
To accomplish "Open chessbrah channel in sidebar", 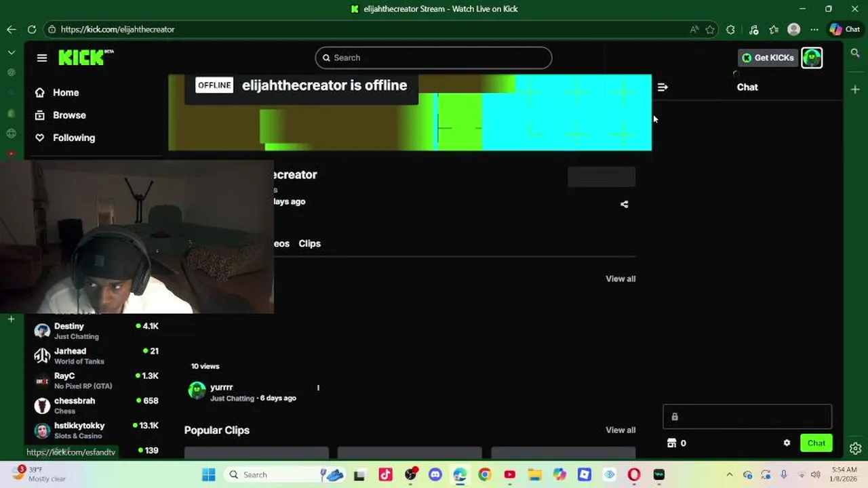I will click(96, 405).
